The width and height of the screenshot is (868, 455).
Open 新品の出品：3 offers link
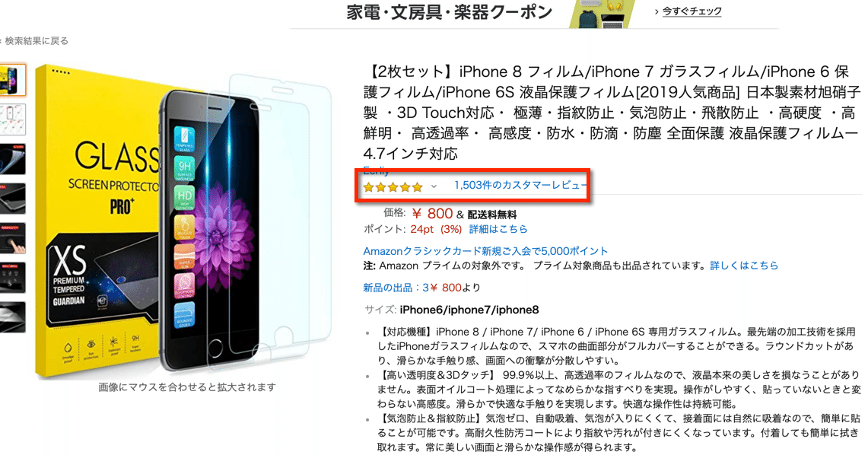point(396,288)
